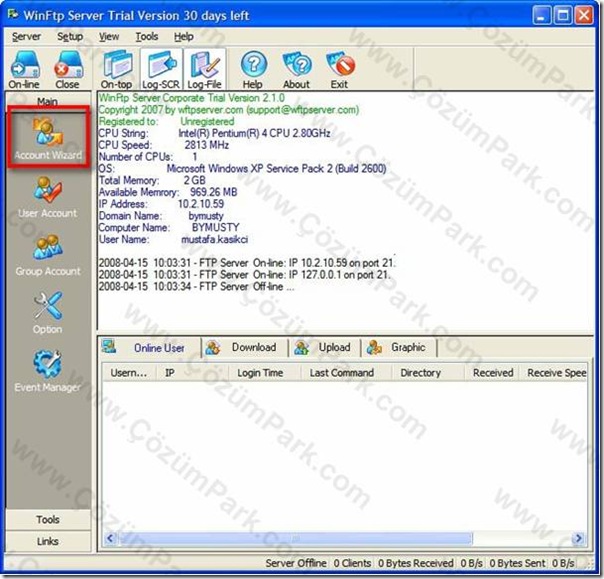Image resolution: width=604 pixels, height=579 pixels.
Task: Click the horizontal scrollbar left arrow
Action: coord(110,538)
